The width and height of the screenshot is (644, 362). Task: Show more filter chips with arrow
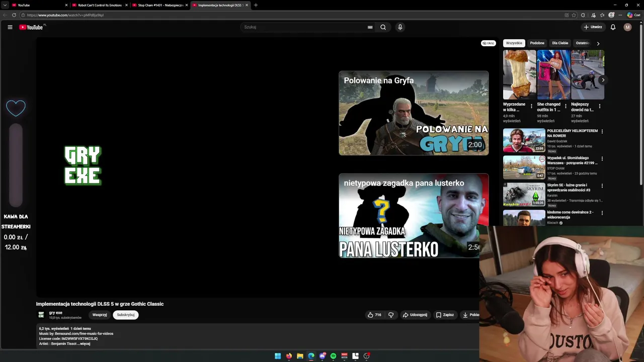[x=598, y=43]
